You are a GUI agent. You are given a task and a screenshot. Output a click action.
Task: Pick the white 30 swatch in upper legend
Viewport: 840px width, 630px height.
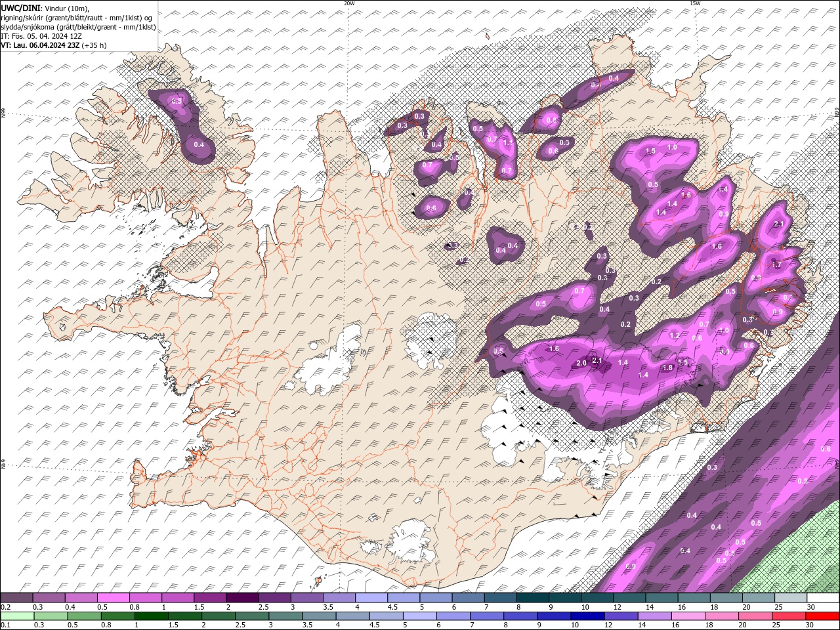[823, 598]
